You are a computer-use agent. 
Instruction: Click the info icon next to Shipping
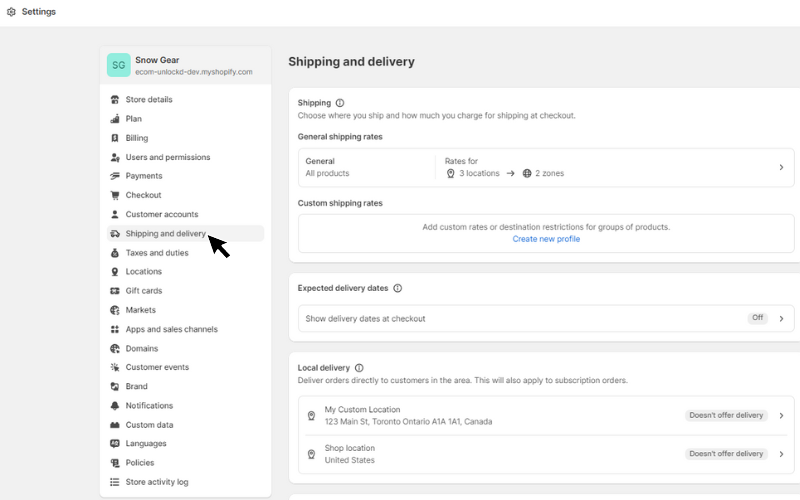click(340, 103)
